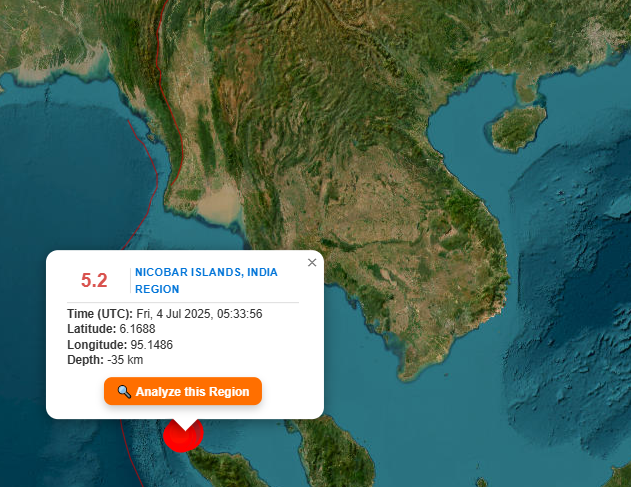Click the Leizhou Peninsula north of Hainan
631x487 pixels.
point(527,89)
